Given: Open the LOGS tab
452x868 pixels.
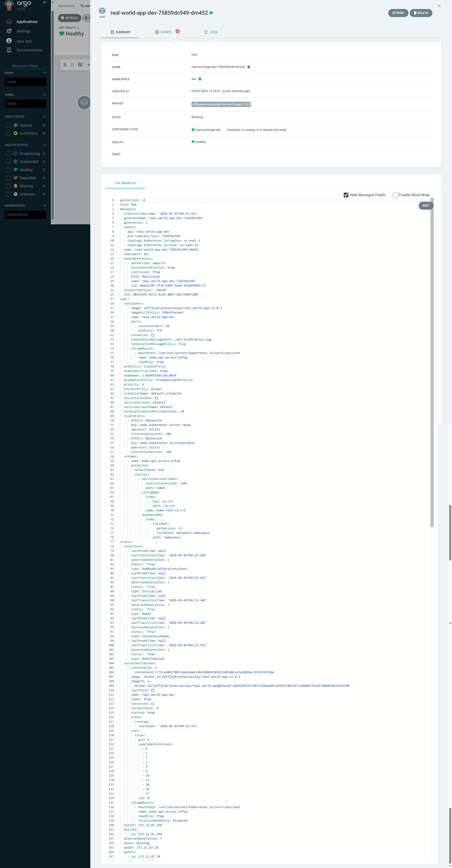Looking at the screenshot, I should pyautogui.click(x=211, y=32).
